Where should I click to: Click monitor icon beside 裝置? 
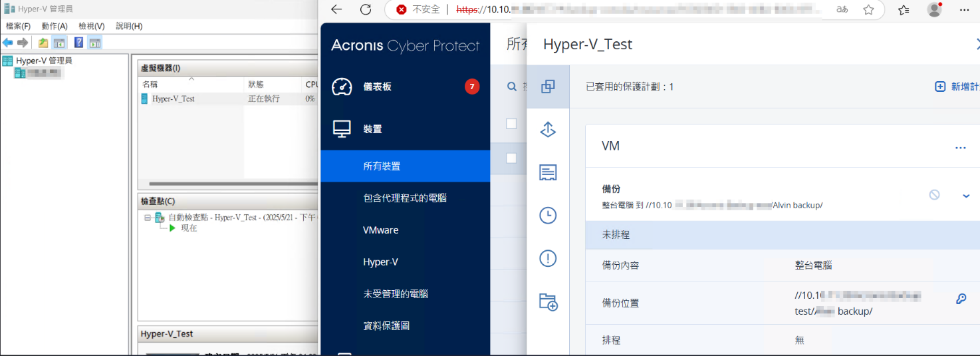pos(342,129)
